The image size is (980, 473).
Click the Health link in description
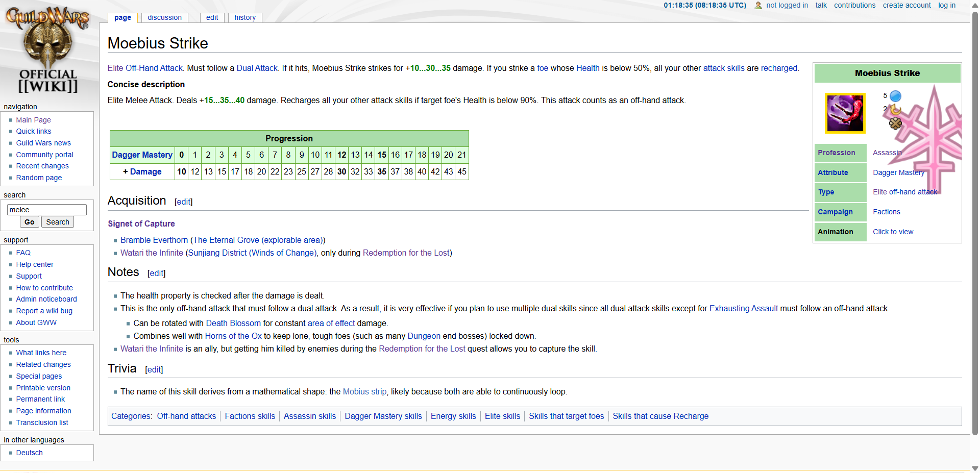click(x=588, y=68)
